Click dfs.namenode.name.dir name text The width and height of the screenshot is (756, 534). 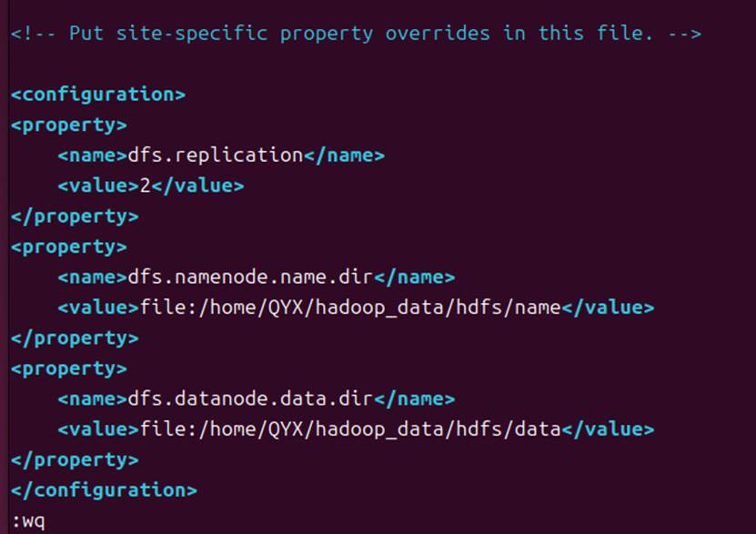251,277
